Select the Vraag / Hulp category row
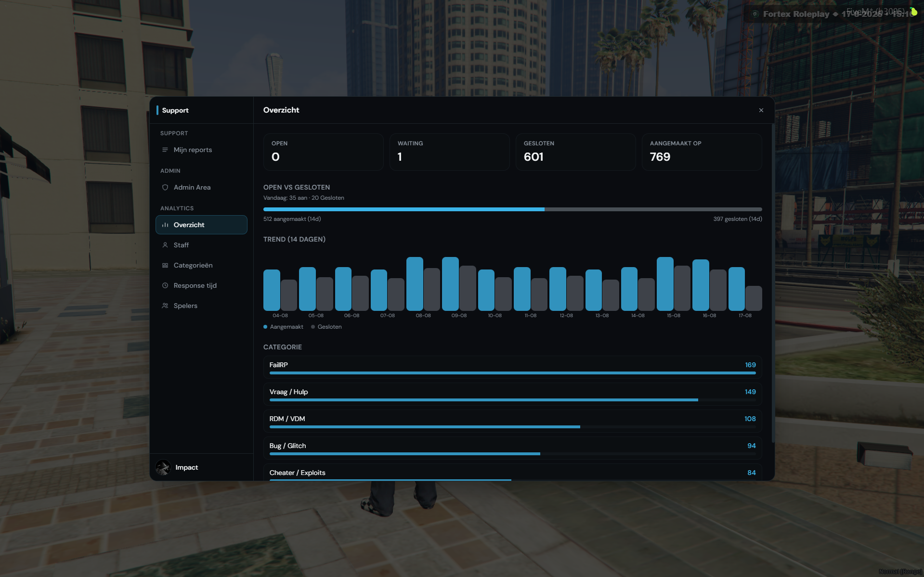Screen dimensions: 924x577 [x=513, y=395]
